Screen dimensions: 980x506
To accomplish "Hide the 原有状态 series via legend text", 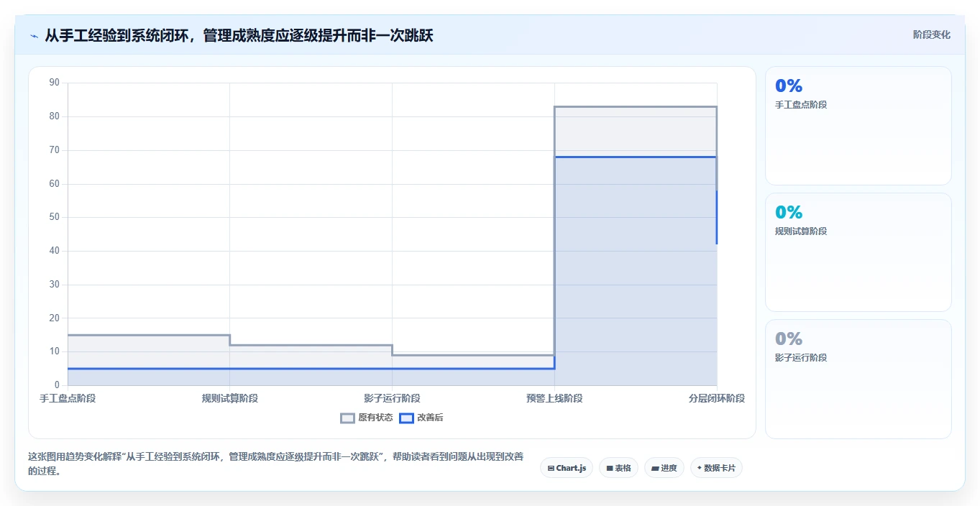I will coord(375,418).
